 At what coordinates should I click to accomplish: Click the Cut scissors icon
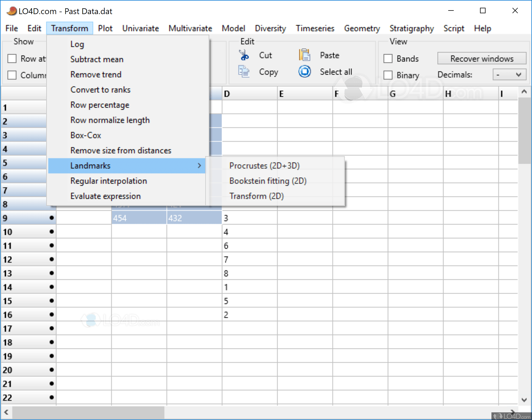tap(244, 55)
